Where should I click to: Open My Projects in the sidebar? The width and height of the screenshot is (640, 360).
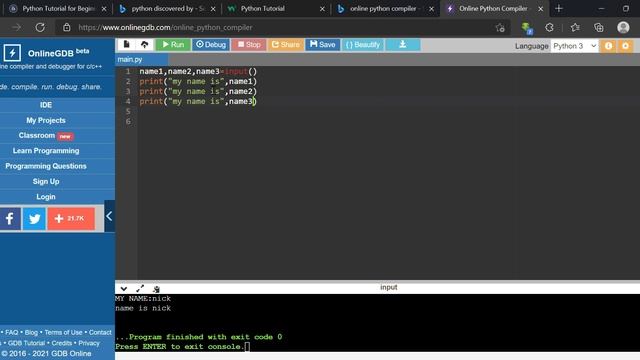(x=46, y=120)
